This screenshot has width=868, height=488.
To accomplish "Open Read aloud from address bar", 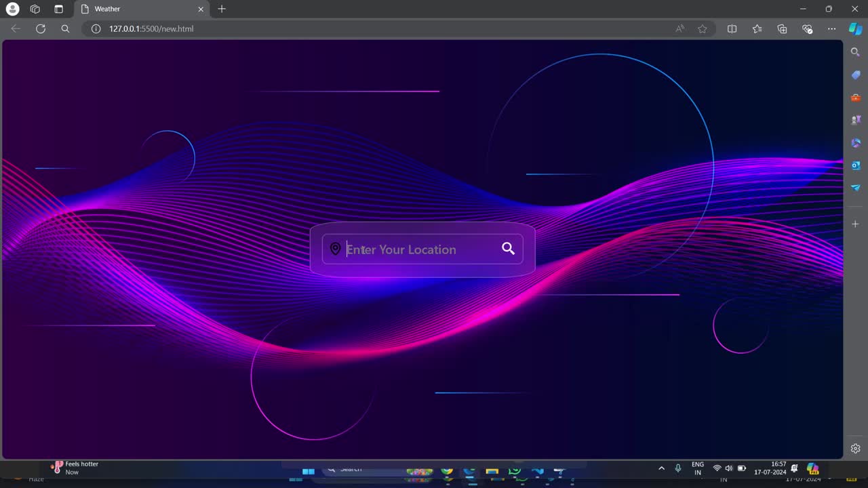I will (x=680, y=28).
